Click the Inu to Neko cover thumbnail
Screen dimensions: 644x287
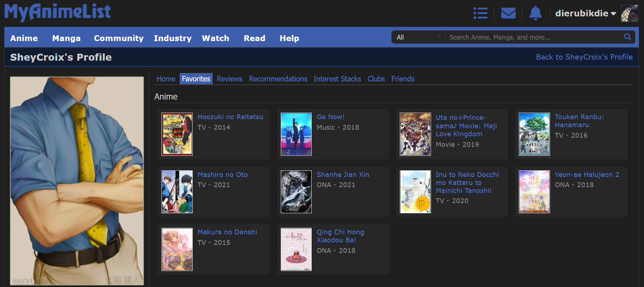click(415, 192)
